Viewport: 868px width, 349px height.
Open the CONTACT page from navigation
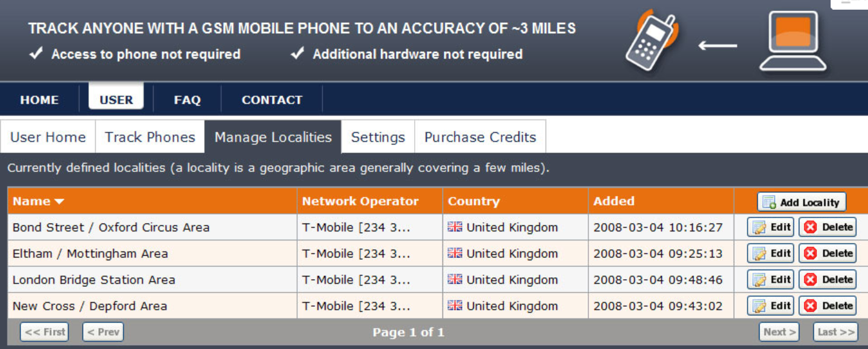point(272,100)
